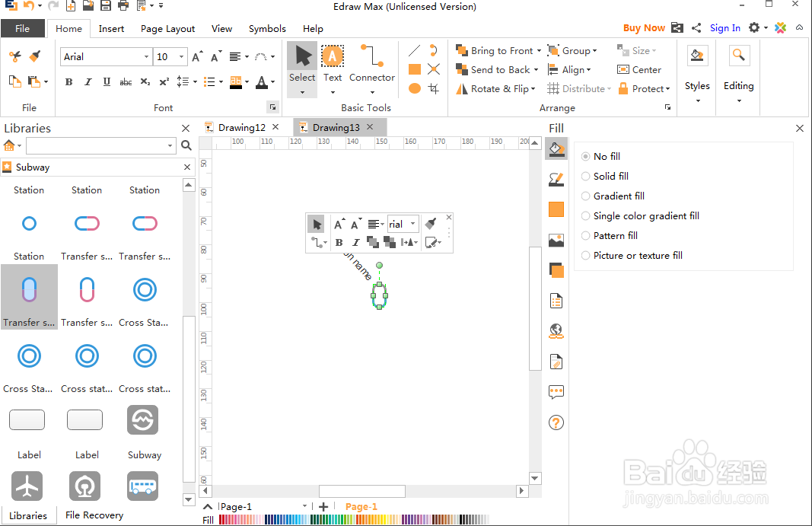Choose the Ellipse shape tool
812x526 pixels.
[x=414, y=88]
